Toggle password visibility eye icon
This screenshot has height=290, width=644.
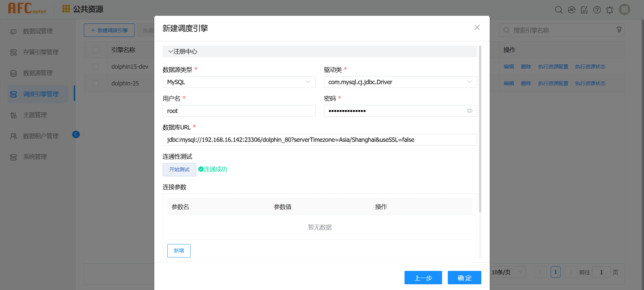[470, 111]
